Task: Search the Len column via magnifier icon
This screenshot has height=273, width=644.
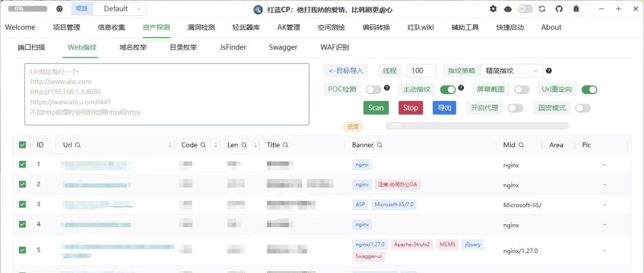Action: 244,145
